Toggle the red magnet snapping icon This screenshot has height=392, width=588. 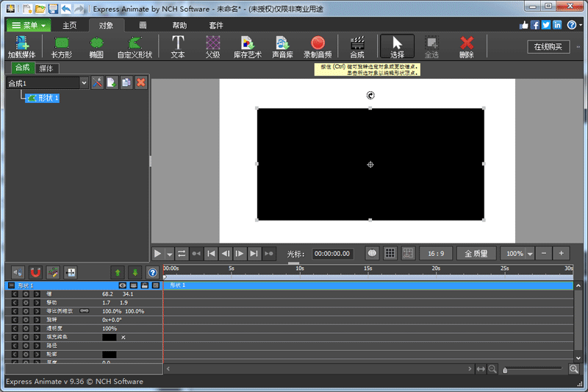click(35, 272)
